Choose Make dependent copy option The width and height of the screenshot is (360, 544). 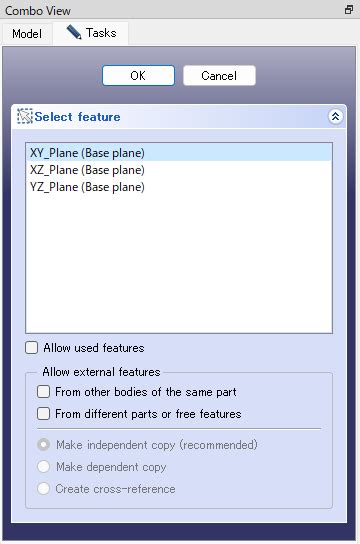43,467
